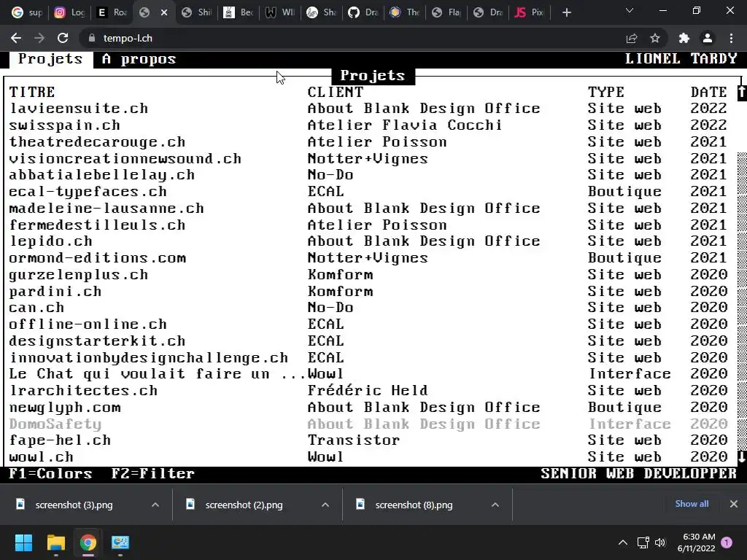Close the downloads bar
The height and width of the screenshot is (560, 747).
[x=734, y=504]
